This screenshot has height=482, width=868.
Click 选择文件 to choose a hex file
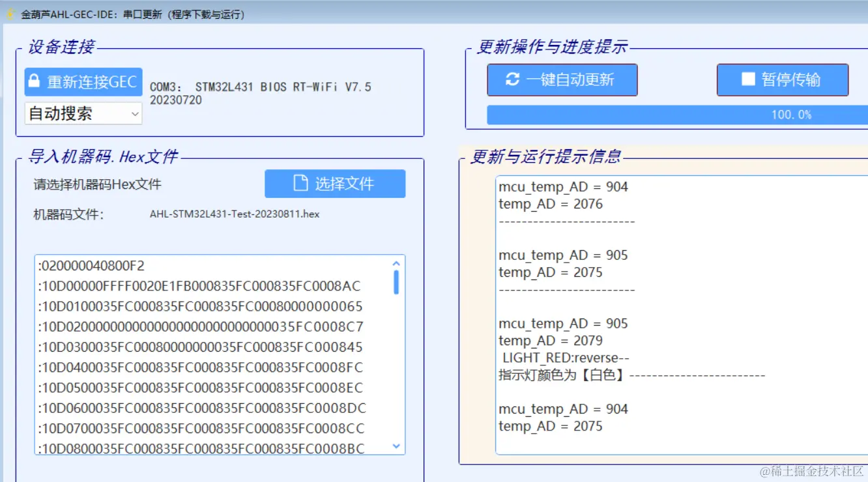point(334,183)
